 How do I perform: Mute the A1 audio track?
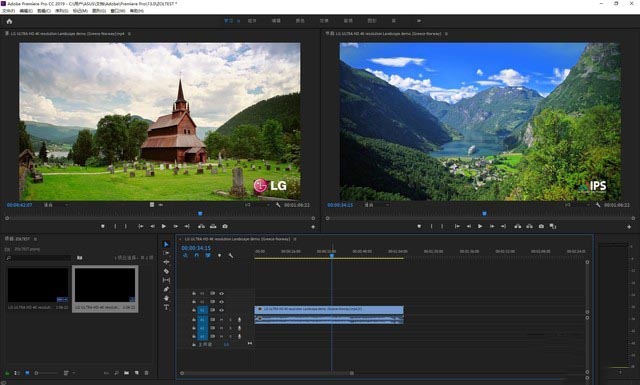222,320
